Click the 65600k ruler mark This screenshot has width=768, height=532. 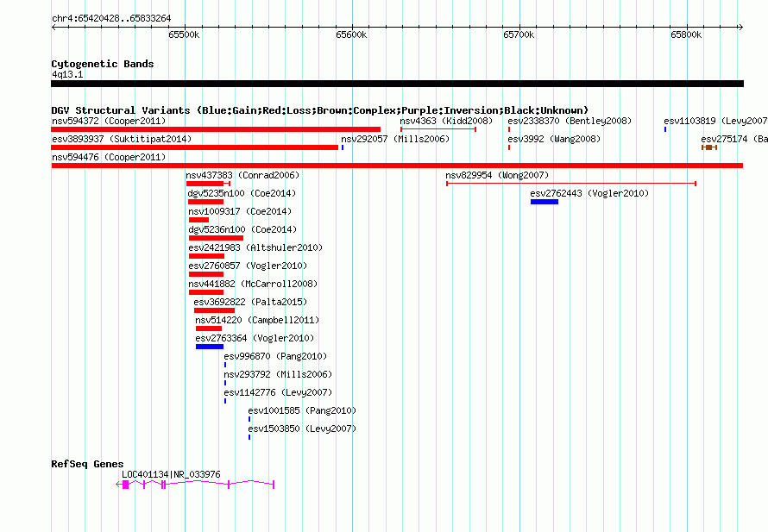[x=351, y=34]
